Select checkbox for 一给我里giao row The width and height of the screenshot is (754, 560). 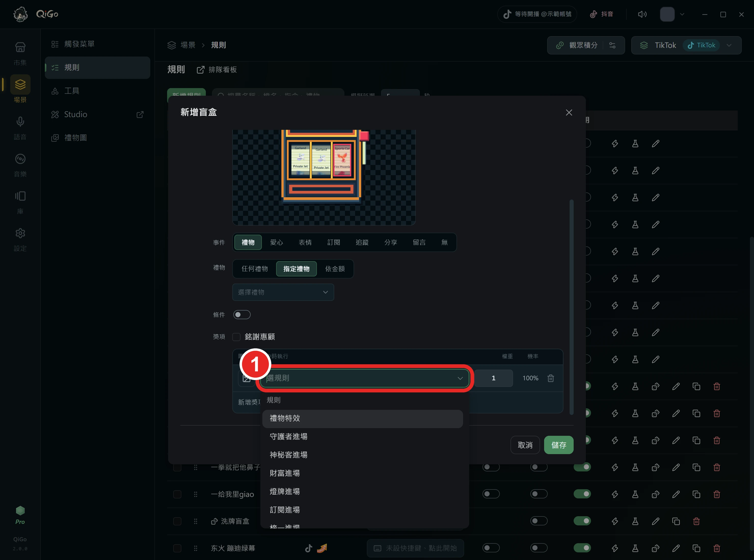[177, 494]
